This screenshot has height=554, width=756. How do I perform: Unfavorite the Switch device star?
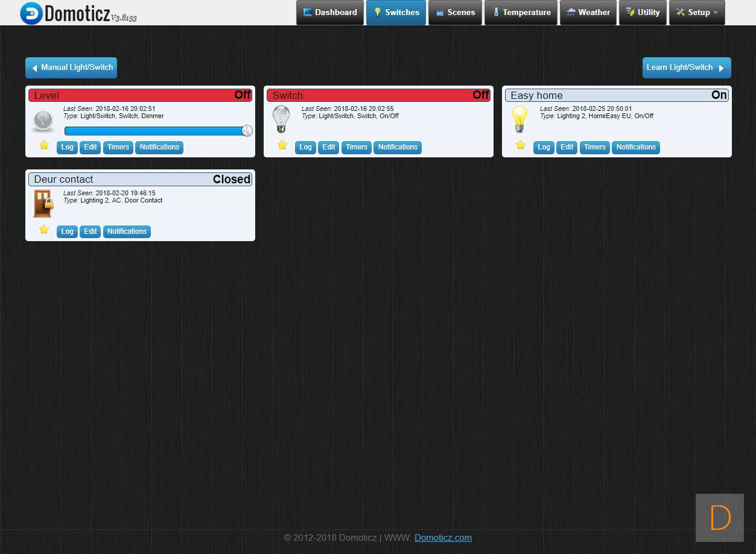282,145
